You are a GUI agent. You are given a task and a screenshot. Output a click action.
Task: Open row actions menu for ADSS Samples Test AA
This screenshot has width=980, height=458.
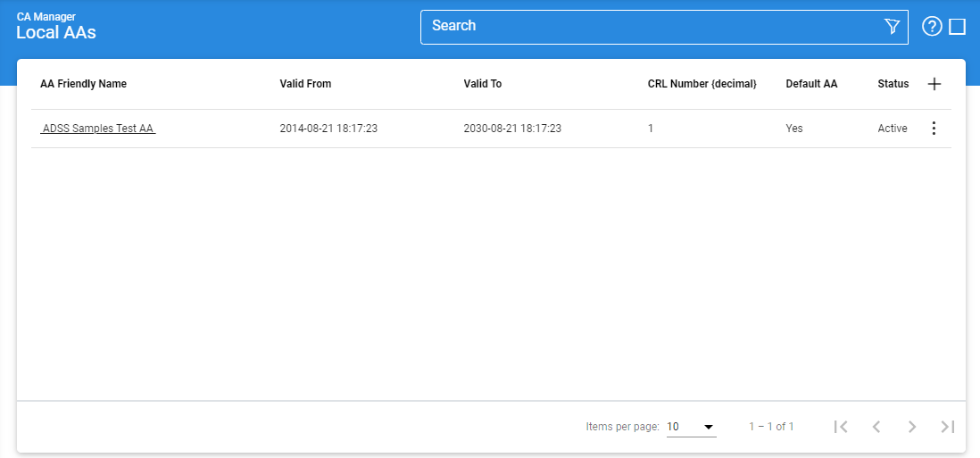coord(934,129)
